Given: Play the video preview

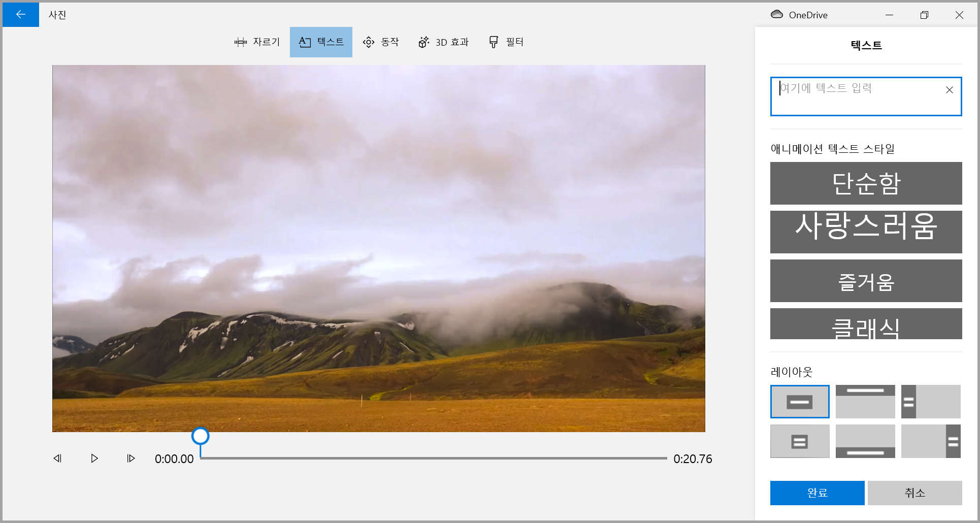Looking at the screenshot, I should pyautogui.click(x=94, y=459).
